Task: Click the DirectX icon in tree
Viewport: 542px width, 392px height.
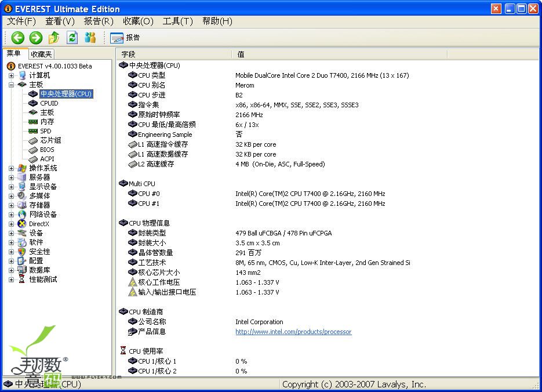Action: [x=22, y=224]
